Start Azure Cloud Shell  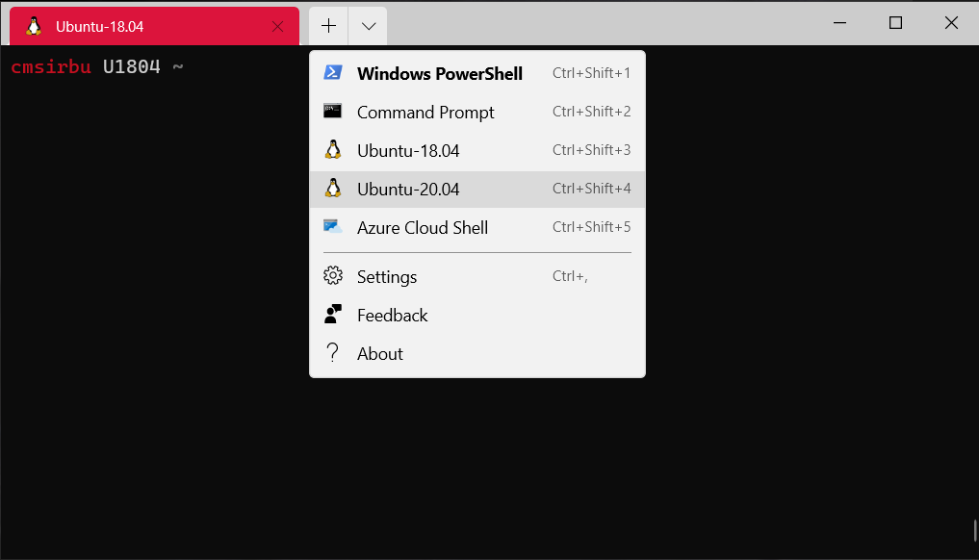click(x=477, y=227)
